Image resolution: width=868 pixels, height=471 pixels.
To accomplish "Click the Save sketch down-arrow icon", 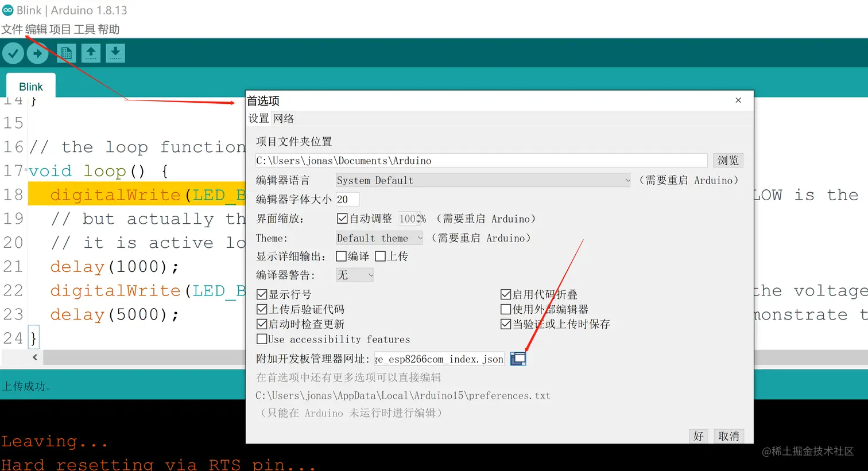I will coord(115,53).
